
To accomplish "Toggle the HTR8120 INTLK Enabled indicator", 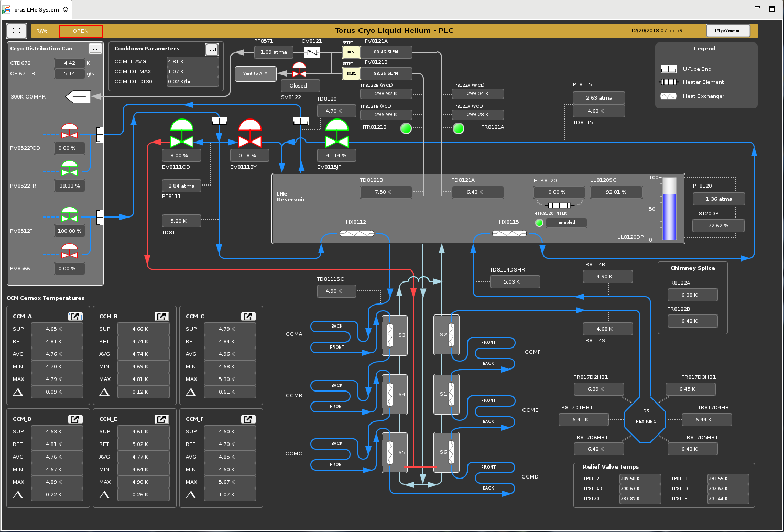I will pyautogui.click(x=539, y=223).
